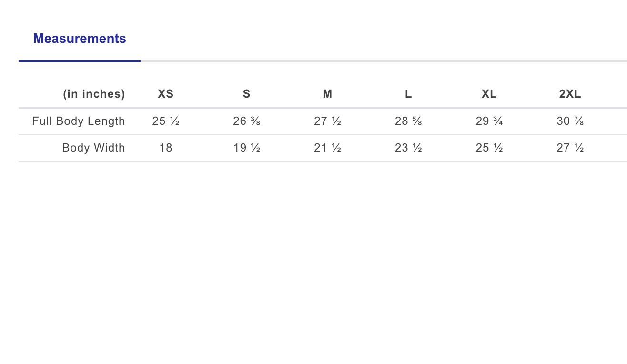Click the Full Body Length row label
This screenshot has height=364, width=627.
click(79, 121)
